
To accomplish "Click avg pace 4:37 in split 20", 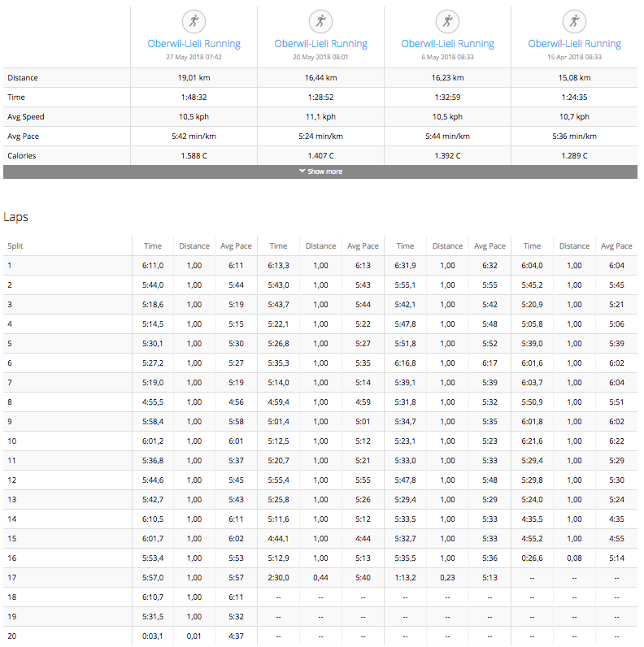I will click(x=236, y=636).
